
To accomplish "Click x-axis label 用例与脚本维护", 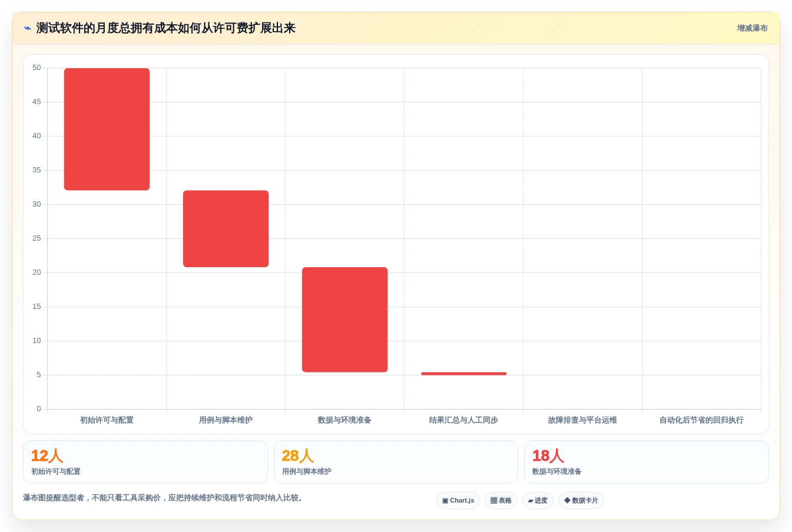I will click(x=226, y=420).
